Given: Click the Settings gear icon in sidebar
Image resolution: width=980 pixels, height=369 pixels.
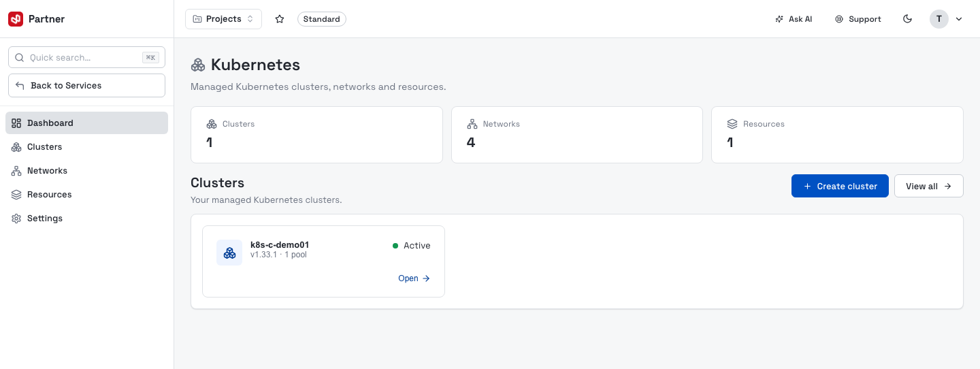Looking at the screenshot, I should point(16,219).
